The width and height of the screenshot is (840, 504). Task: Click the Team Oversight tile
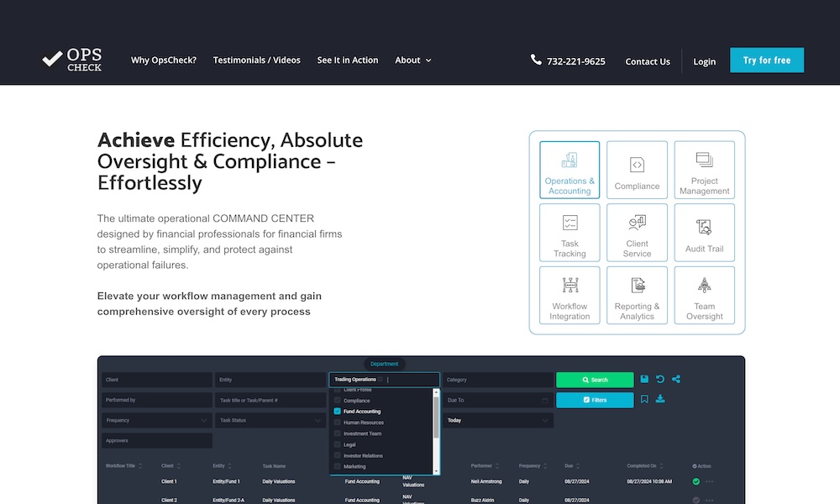pyautogui.click(x=704, y=295)
